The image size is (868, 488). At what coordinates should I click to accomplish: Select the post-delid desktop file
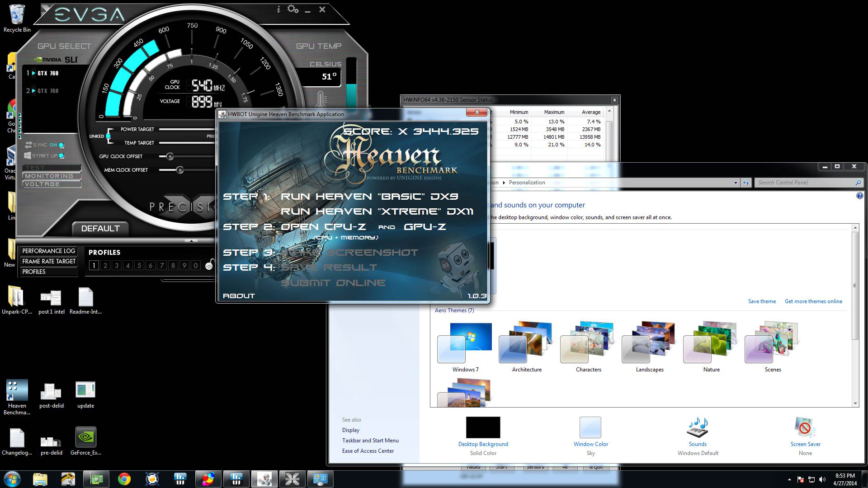coord(52,395)
